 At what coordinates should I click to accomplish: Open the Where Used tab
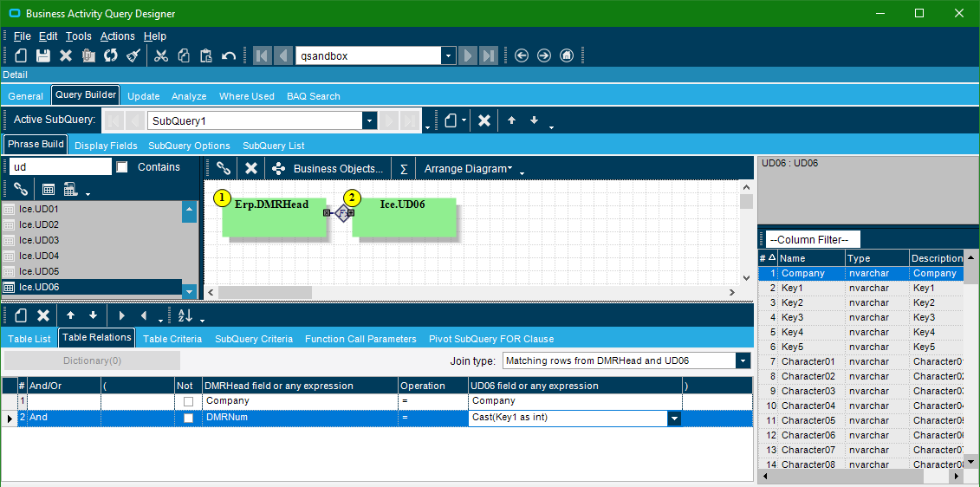247,96
